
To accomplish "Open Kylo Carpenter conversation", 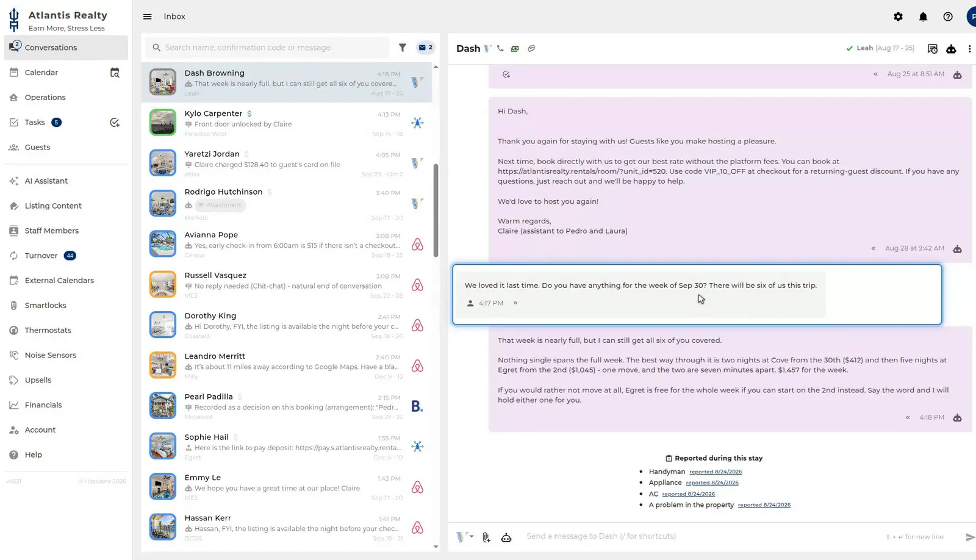I will click(x=287, y=123).
